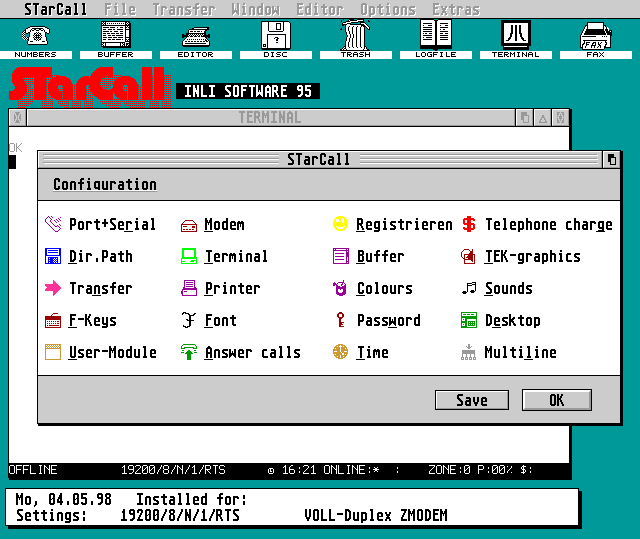The width and height of the screenshot is (640, 539).
Task: Click the date Mo, 04.05.98
Action: (x=63, y=499)
